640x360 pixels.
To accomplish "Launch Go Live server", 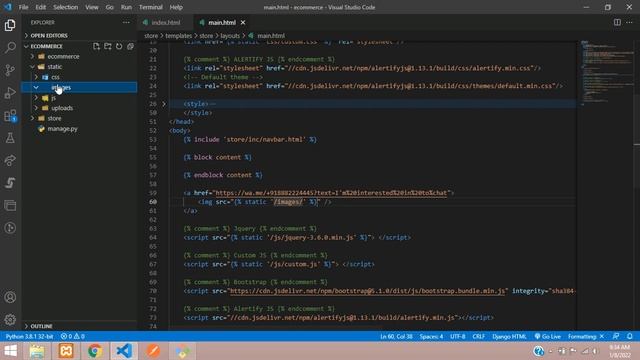I will (548, 336).
